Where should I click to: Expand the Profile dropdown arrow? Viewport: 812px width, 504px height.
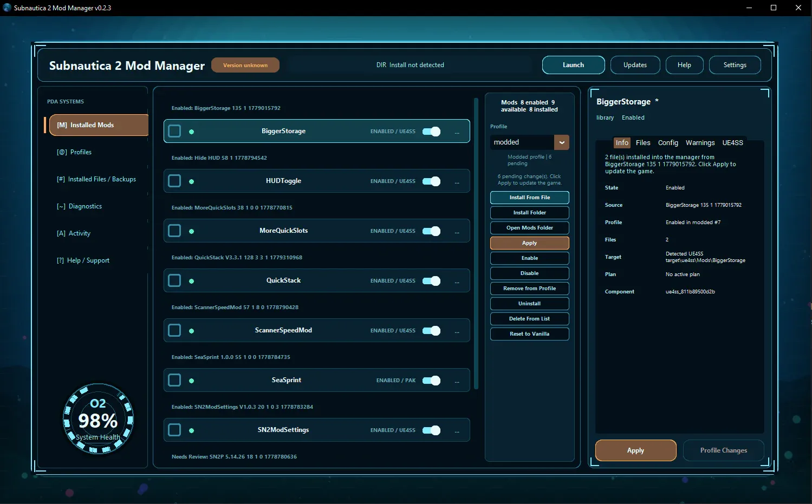point(562,142)
